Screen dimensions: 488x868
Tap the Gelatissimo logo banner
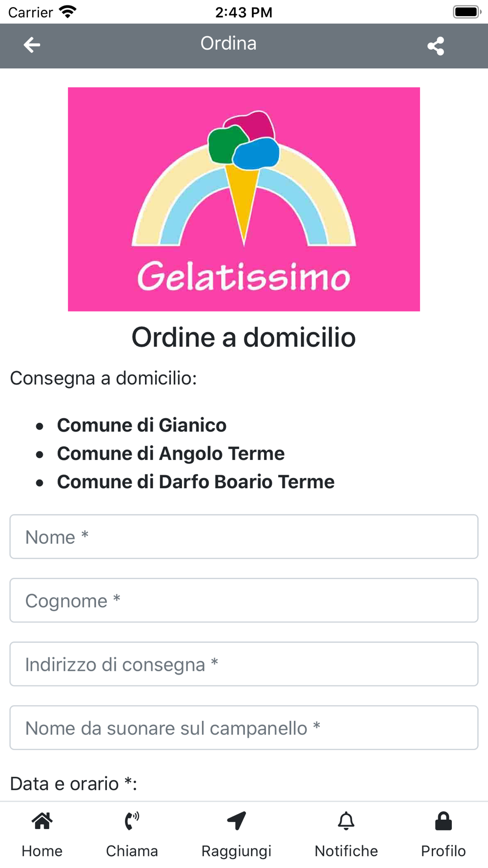pos(244,199)
